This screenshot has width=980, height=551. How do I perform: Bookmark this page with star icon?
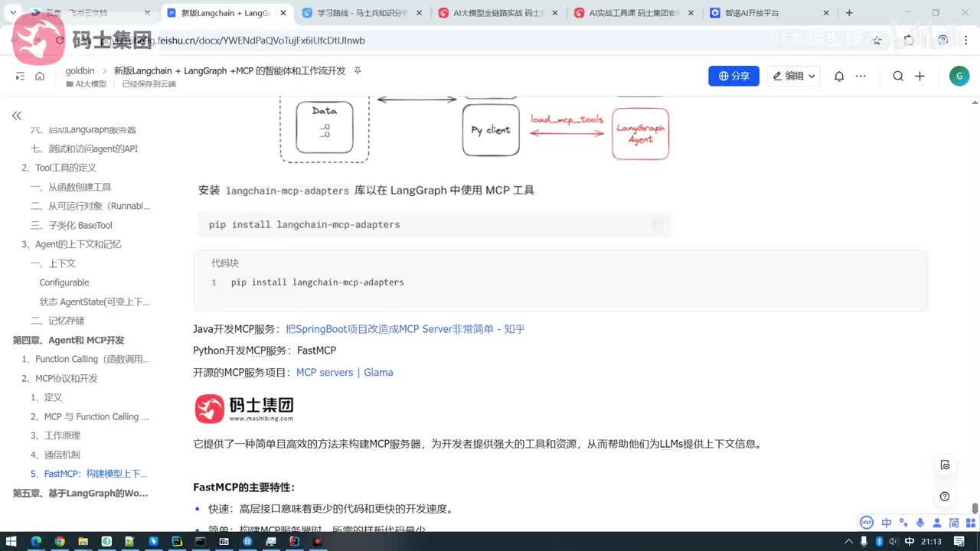pyautogui.click(x=877, y=41)
